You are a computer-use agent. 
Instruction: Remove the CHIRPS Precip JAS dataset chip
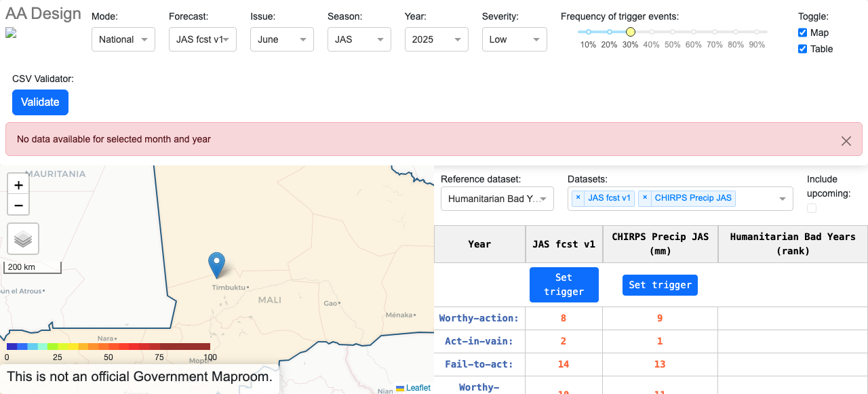(646, 198)
